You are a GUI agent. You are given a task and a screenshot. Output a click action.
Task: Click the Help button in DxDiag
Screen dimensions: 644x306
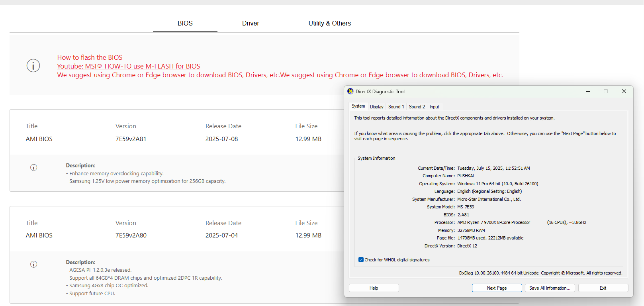[374, 288]
